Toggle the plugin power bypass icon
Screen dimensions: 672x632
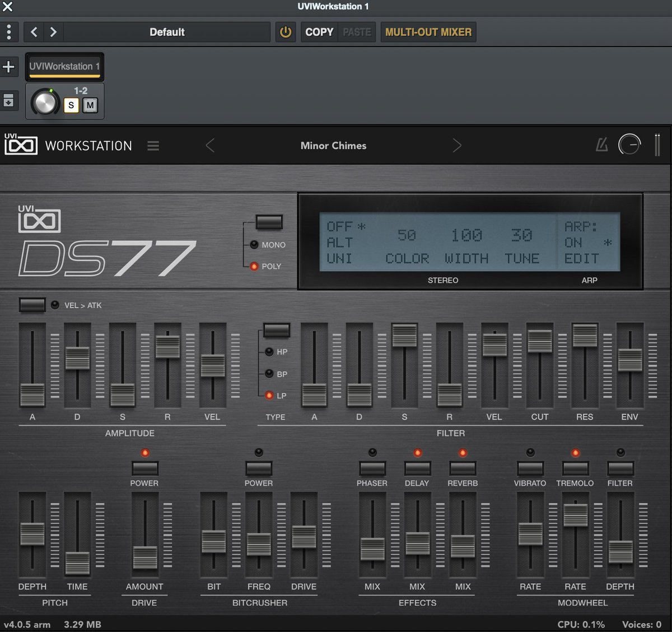click(286, 32)
